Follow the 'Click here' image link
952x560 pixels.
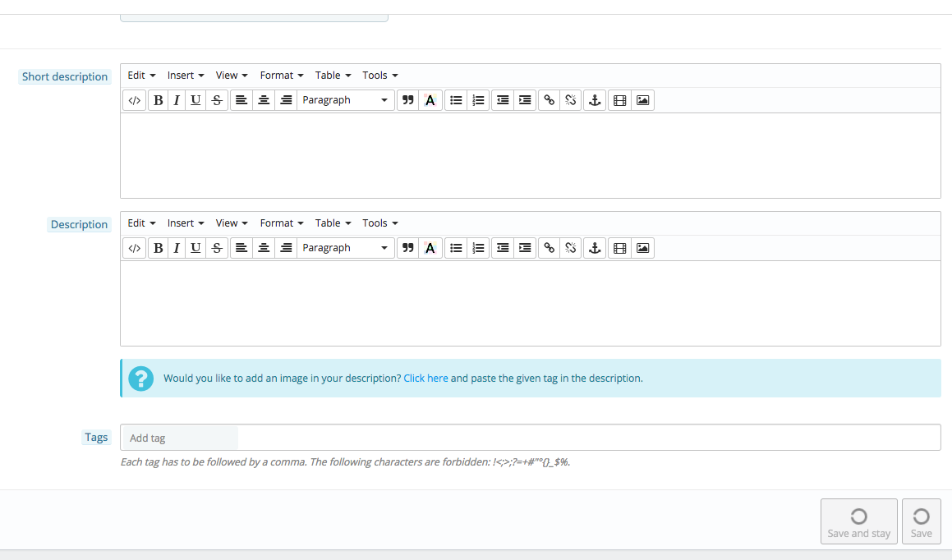click(425, 378)
